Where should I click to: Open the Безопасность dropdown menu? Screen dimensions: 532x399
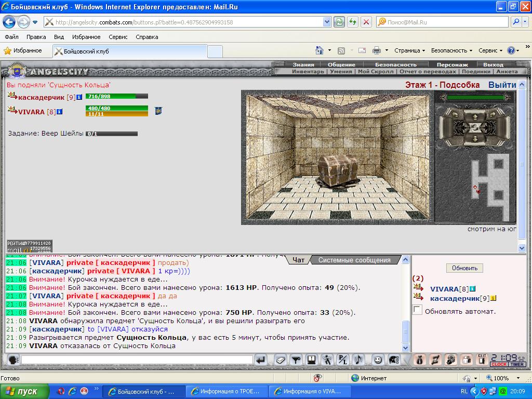click(451, 50)
